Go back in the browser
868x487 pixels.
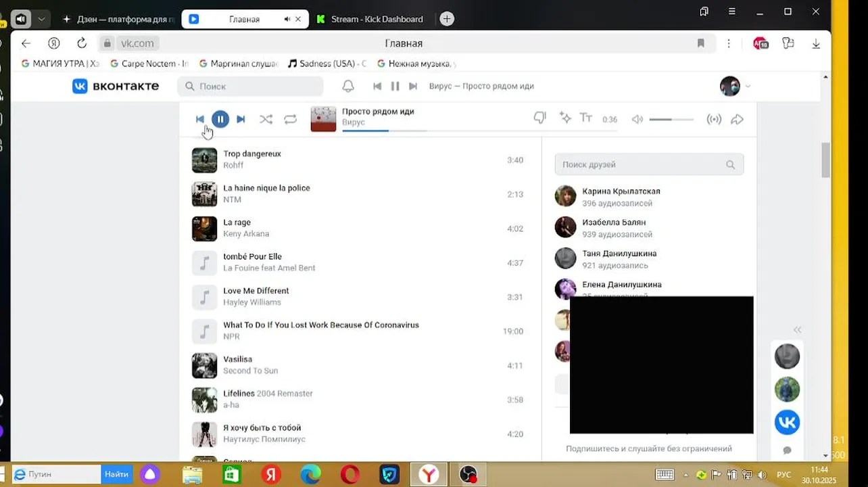tap(26, 43)
